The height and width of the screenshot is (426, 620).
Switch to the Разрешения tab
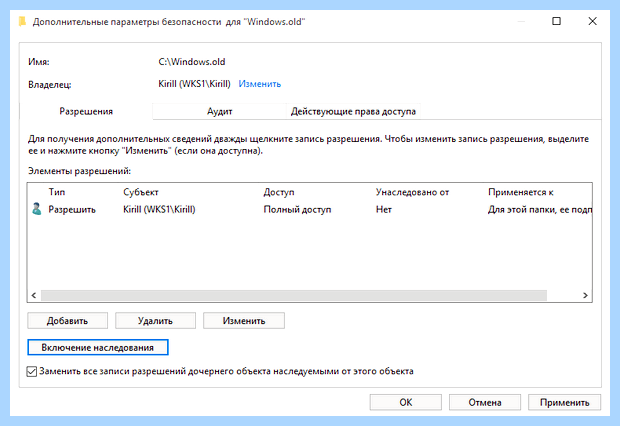click(86, 112)
